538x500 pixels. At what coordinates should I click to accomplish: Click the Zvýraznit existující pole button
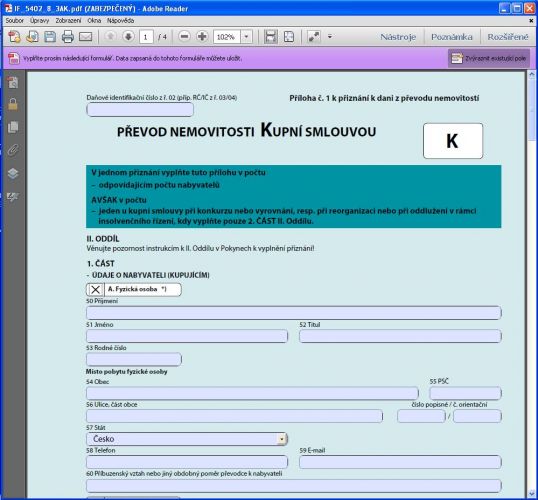coord(489,58)
